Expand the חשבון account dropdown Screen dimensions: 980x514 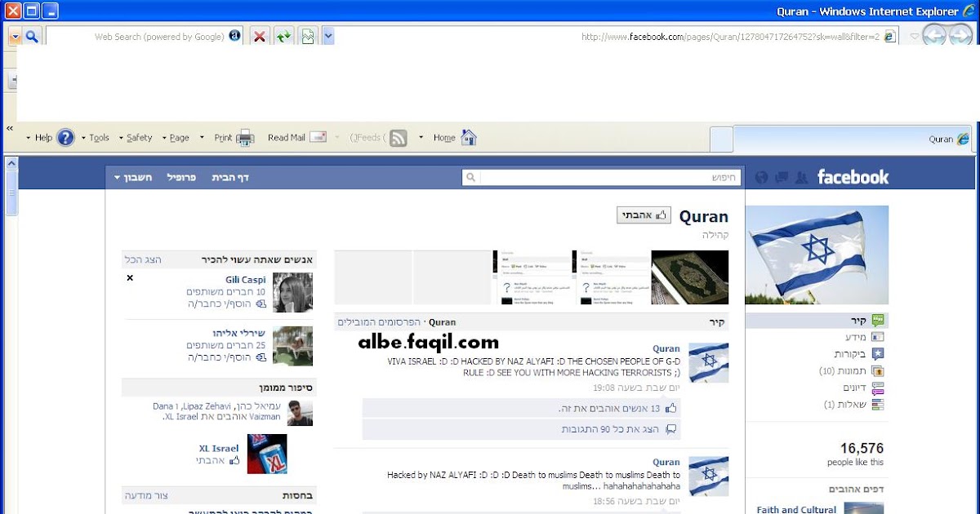point(133,177)
